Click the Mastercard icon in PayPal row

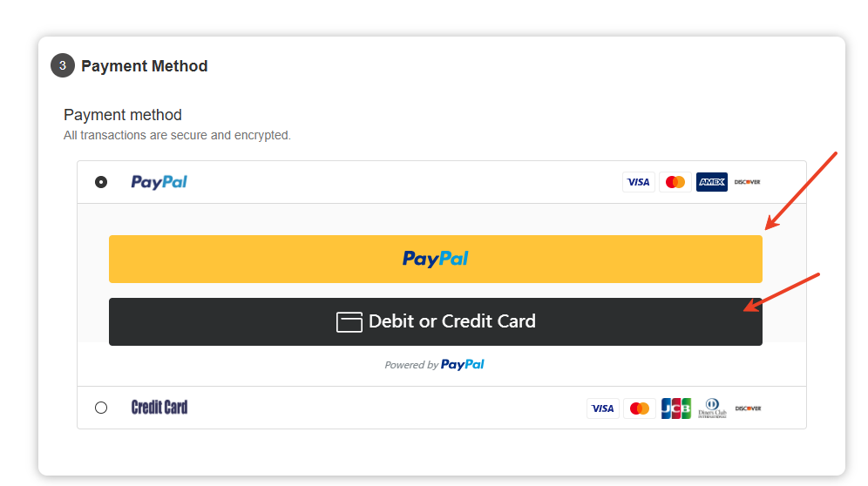click(675, 182)
